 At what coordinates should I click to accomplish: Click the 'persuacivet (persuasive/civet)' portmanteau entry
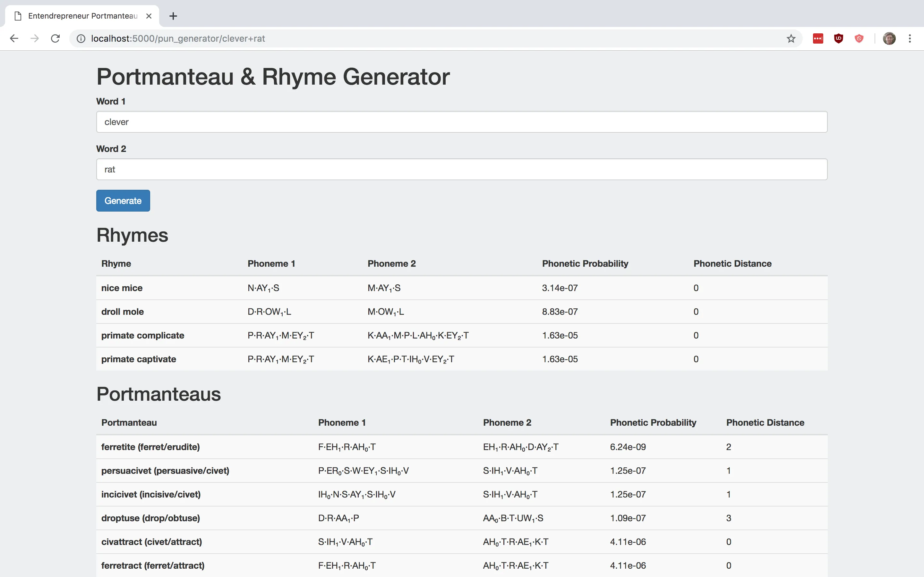coord(165,471)
